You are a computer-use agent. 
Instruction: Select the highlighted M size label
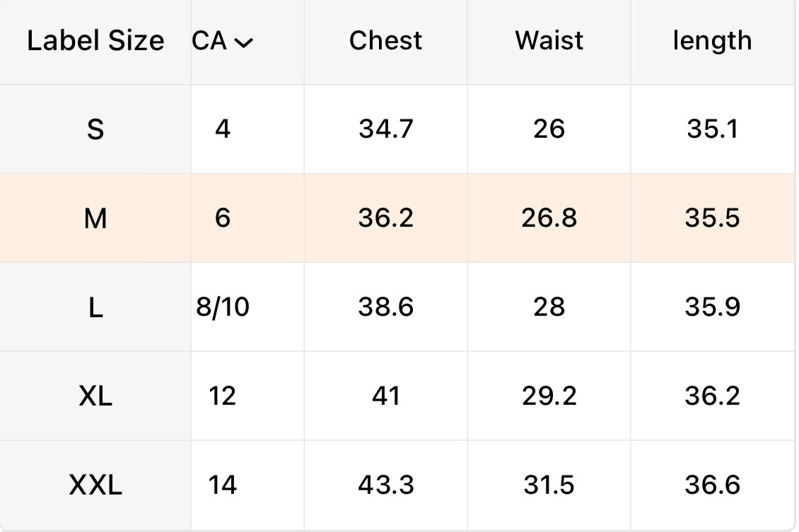point(95,218)
